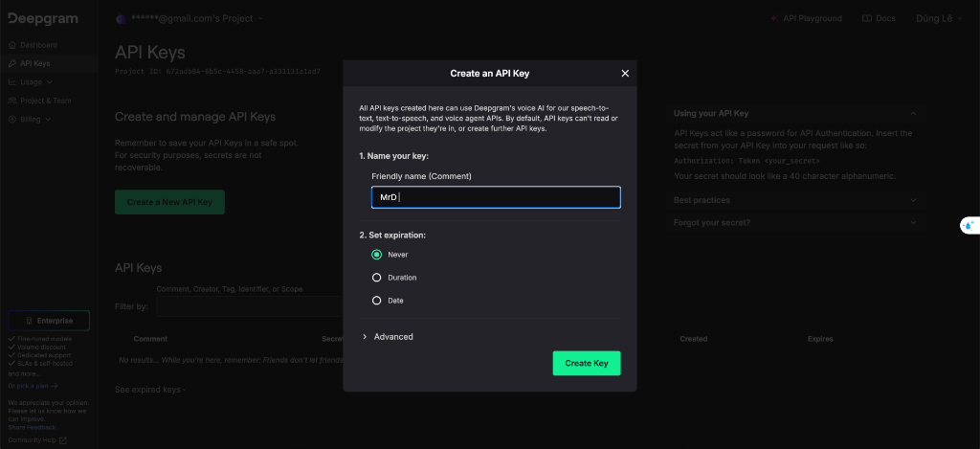Expand the Forgot your secret section
Screen dimensions: 980x449
point(795,223)
